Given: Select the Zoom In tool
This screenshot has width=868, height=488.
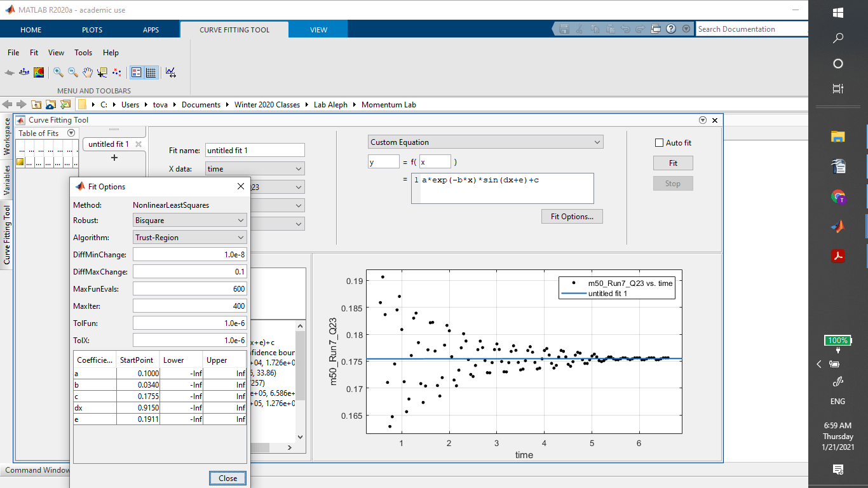Looking at the screenshot, I should pyautogui.click(x=57, y=72).
